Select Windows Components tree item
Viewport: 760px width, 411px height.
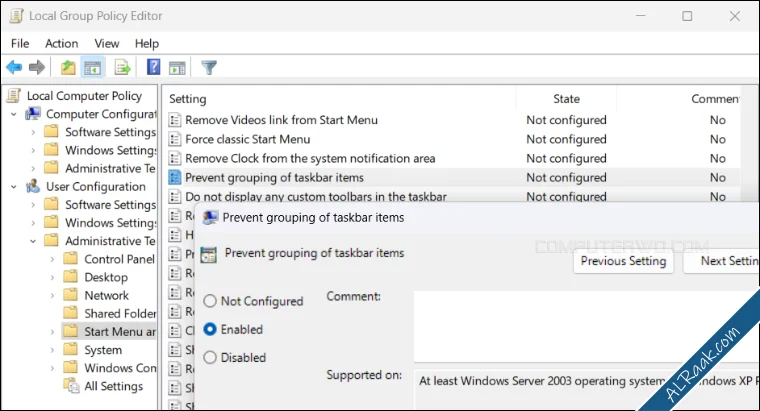coord(120,368)
